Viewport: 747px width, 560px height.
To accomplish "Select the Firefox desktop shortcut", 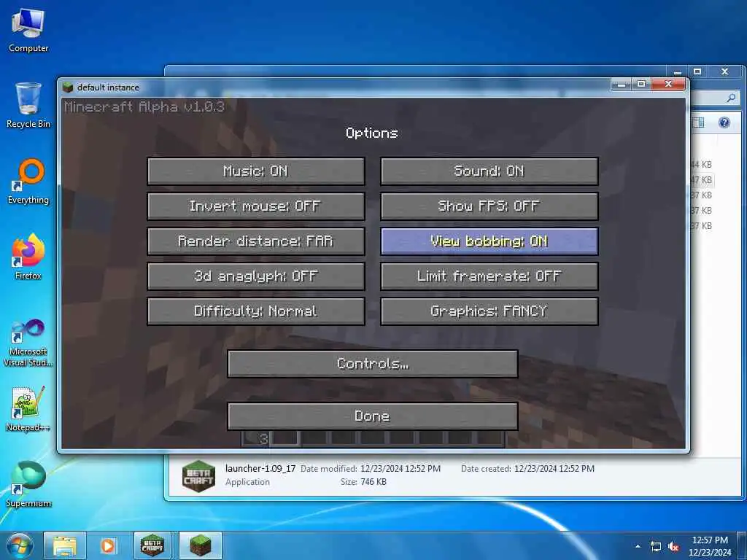I will coord(28,257).
